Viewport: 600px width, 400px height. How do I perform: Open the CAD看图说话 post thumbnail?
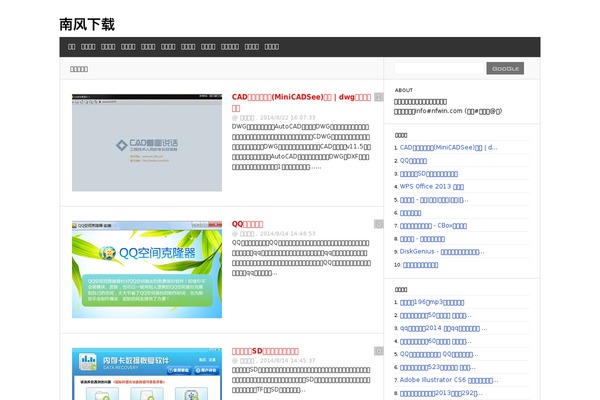tap(147, 142)
